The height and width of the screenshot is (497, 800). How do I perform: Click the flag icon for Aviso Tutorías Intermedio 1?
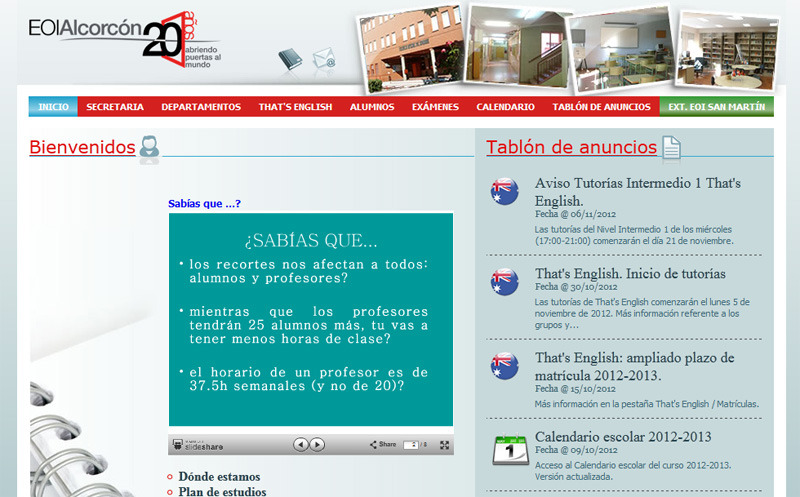(x=504, y=191)
